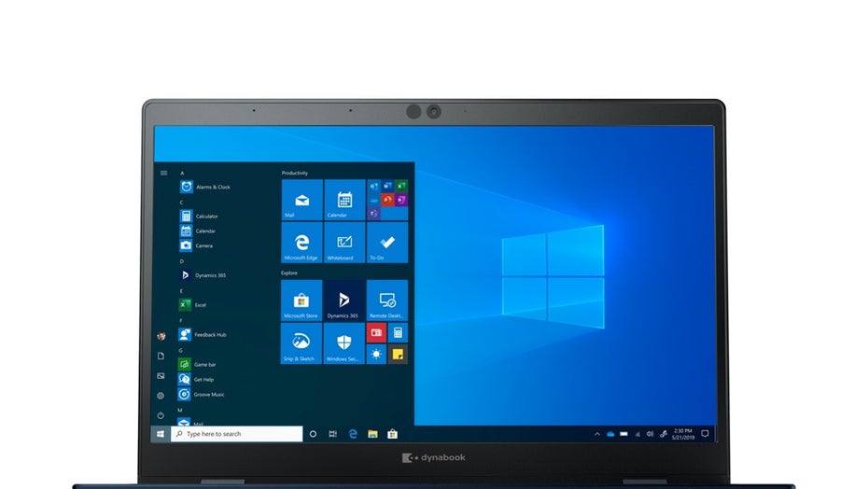Expand the Start menu hamburger navigation
This screenshot has height=489, width=868.
point(163,173)
